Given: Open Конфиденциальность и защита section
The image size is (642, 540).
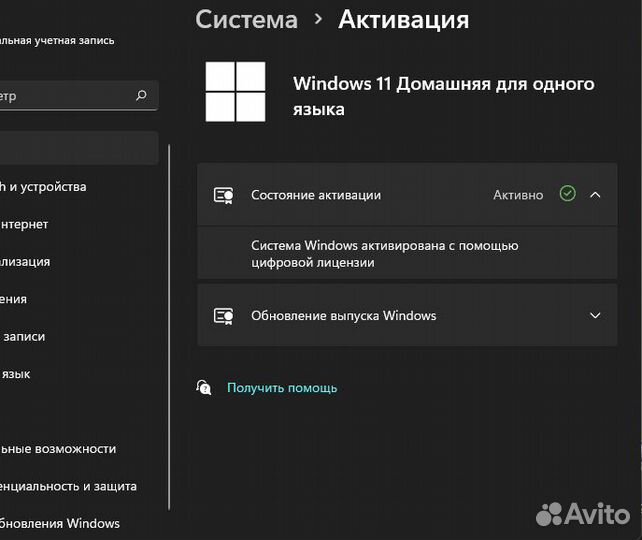Looking at the screenshot, I should tap(69, 486).
